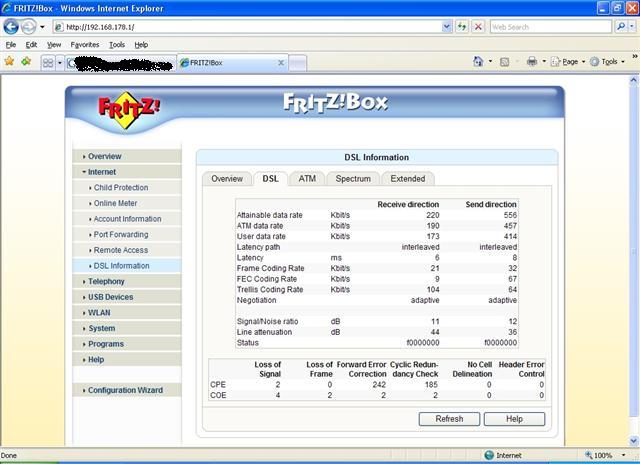The width and height of the screenshot is (640, 464).
Task: Open the Favorites menu
Action: (85, 44)
